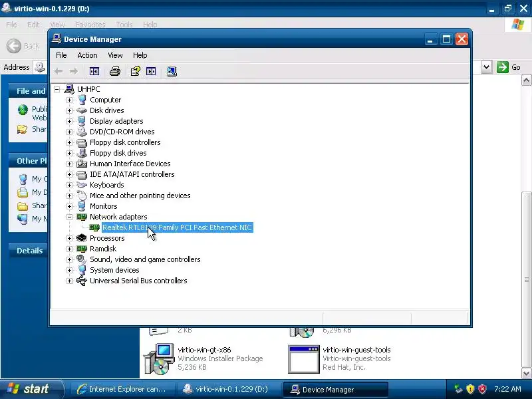Click the Human Interface Devices icon

[x=82, y=164]
